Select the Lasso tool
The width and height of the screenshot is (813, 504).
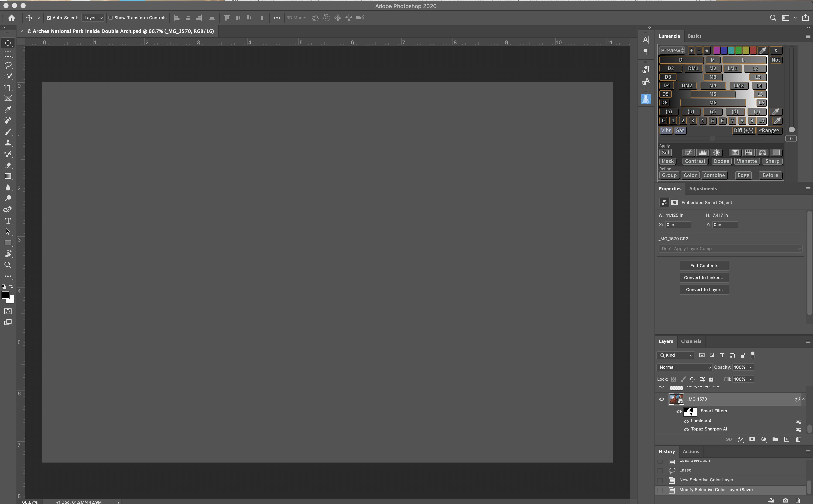point(8,65)
